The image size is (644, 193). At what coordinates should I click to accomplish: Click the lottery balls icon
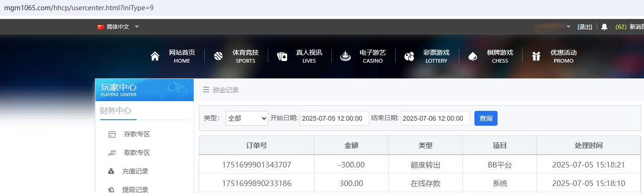(409, 57)
